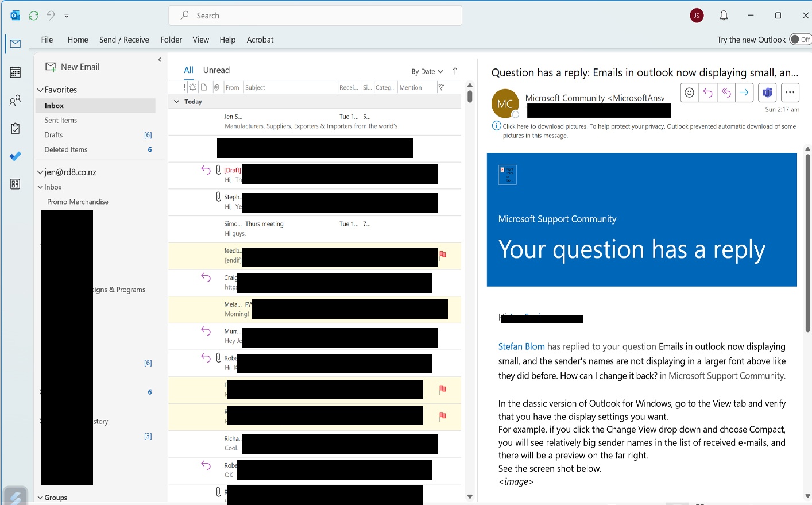The height and width of the screenshot is (505, 812).
Task: Open the Send / Receive ribbon tab
Action: click(x=124, y=40)
